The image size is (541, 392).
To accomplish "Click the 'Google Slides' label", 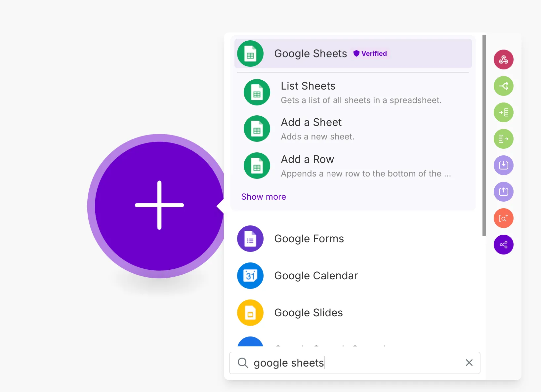I will click(309, 313).
